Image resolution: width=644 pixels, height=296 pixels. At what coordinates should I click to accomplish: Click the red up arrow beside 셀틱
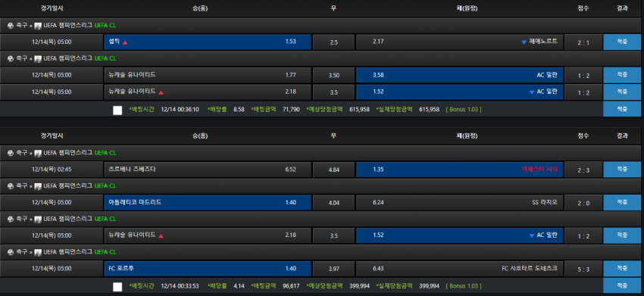point(125,42)
